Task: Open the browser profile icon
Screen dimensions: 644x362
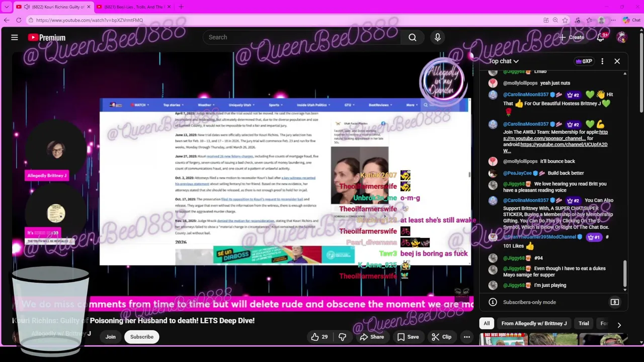Action: pos(601,20)
